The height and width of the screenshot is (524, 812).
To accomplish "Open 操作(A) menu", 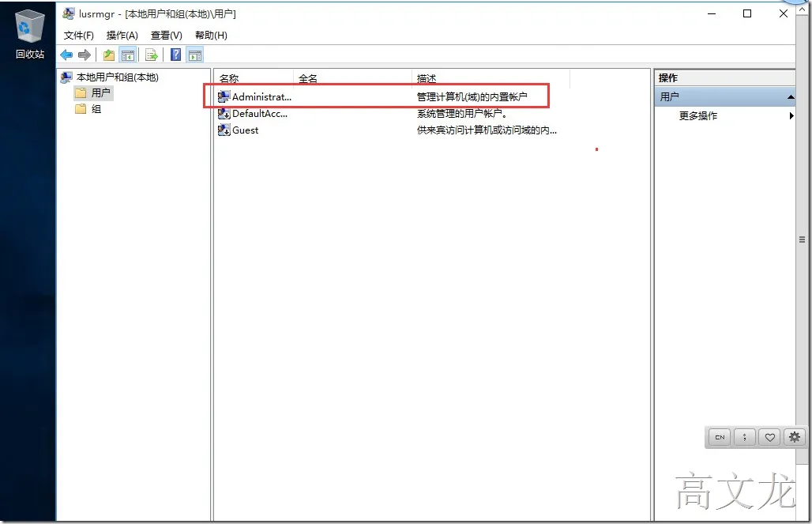I will [x=122, y=36].
